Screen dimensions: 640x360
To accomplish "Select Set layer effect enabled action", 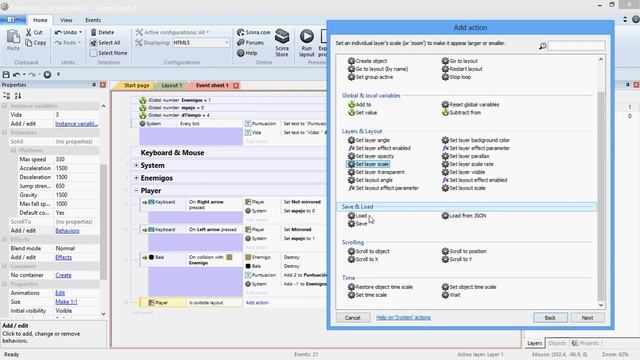I will point(379,148).
